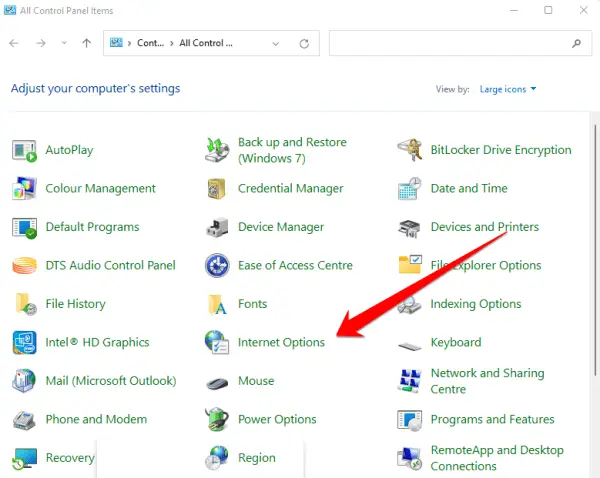The image size is (600, 478).
Task: Open the File History link text
Action: pos(75,304)
